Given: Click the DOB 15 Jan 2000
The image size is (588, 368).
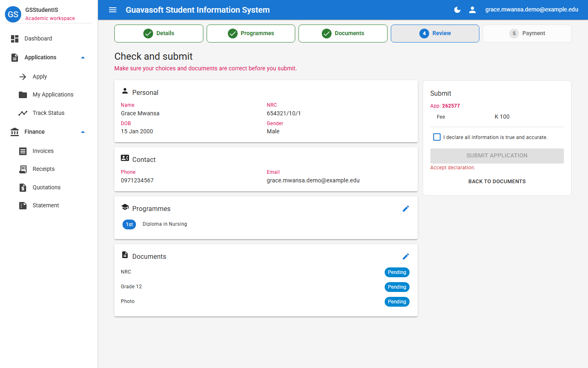Looking at the screenshot, I should [137, 132].
